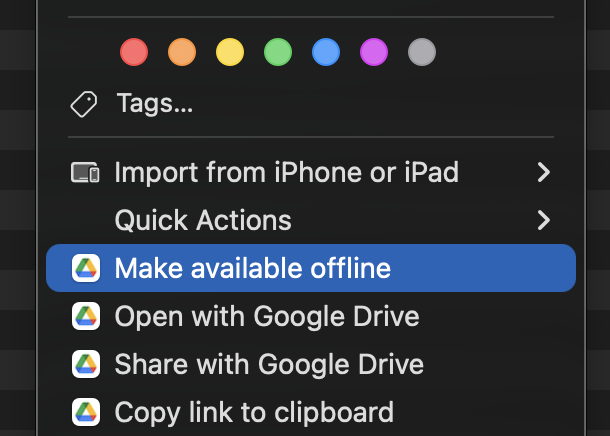Click Google Drive icon beside Make available offline
The width and height of the screenshot is (610, 436).
[86, 268]
